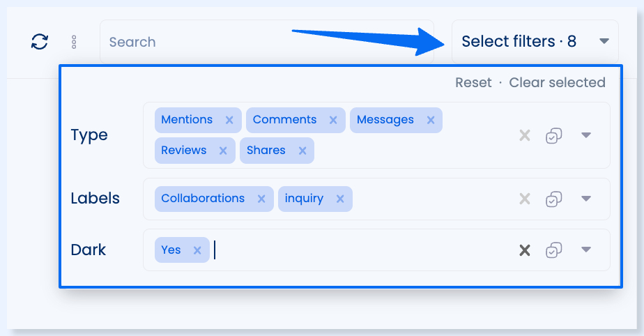Remove the Reviews chip
The height and width of the screenshot is (336, 644).
pos(223,151)
